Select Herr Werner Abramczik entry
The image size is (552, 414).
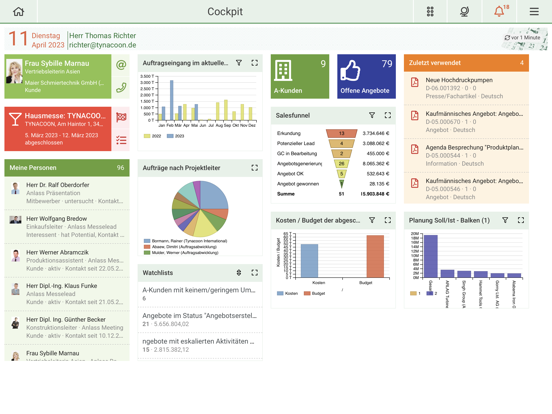tap(67, 260)
